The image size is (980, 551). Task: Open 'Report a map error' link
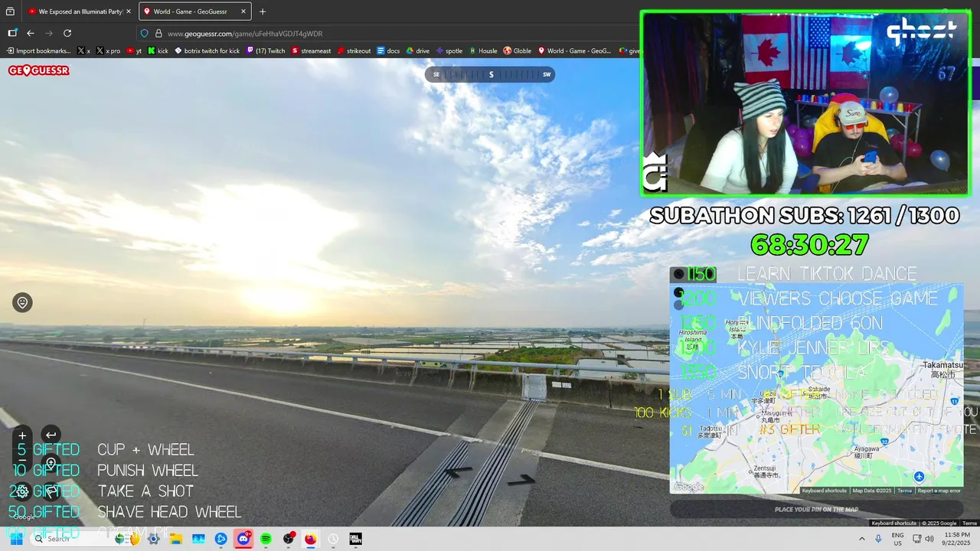tap(939, 491)
